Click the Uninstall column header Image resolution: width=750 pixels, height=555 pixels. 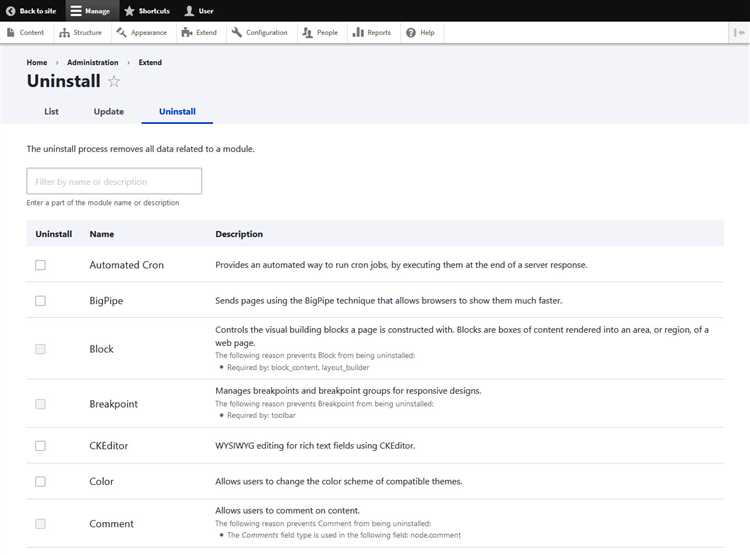(54, 234)
